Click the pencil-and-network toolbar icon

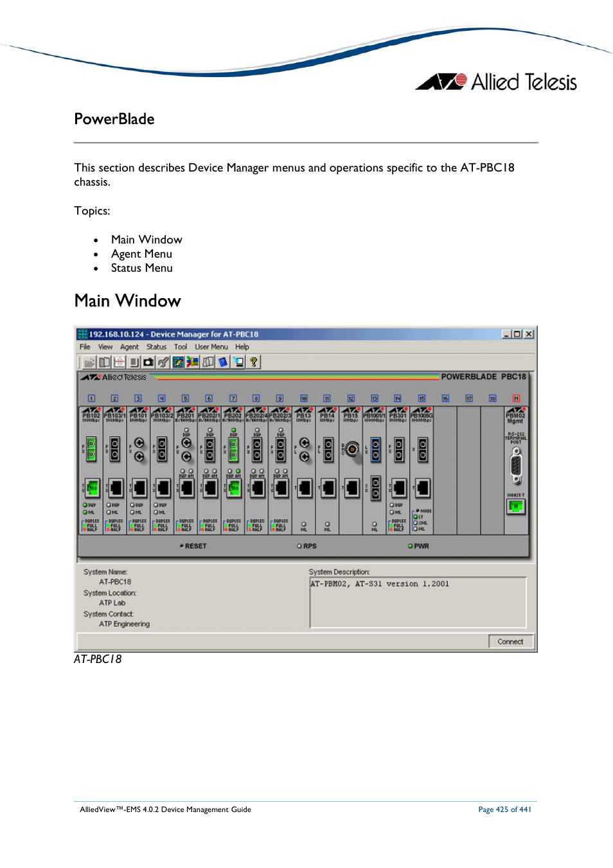coord(178,362)
